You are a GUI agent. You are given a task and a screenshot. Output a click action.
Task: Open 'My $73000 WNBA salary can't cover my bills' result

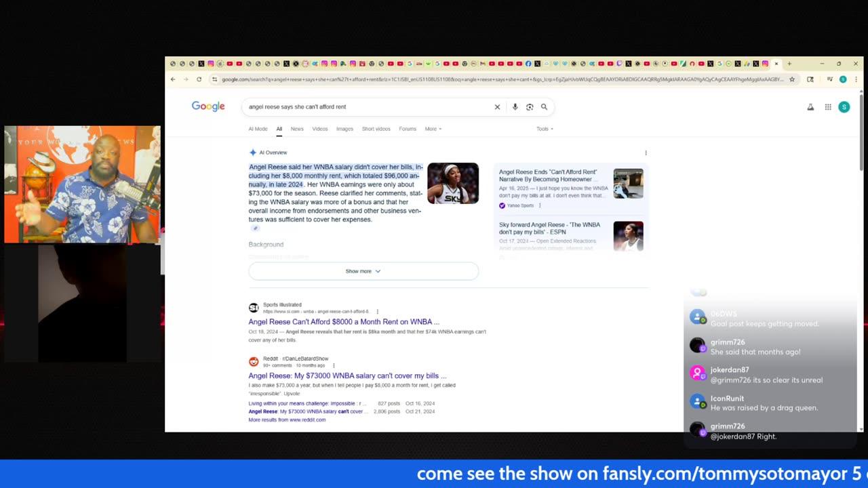[347, 375]
